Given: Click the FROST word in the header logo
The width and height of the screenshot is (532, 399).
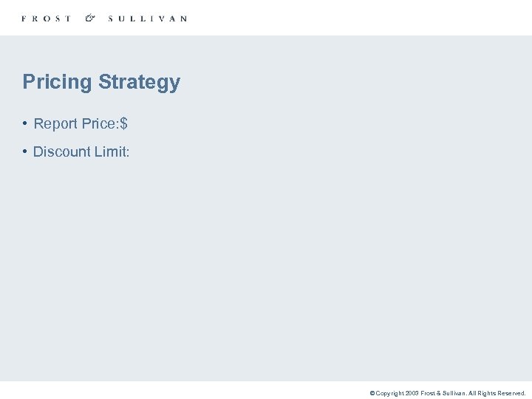Looking at the screenshot, I should click(47, 18).
